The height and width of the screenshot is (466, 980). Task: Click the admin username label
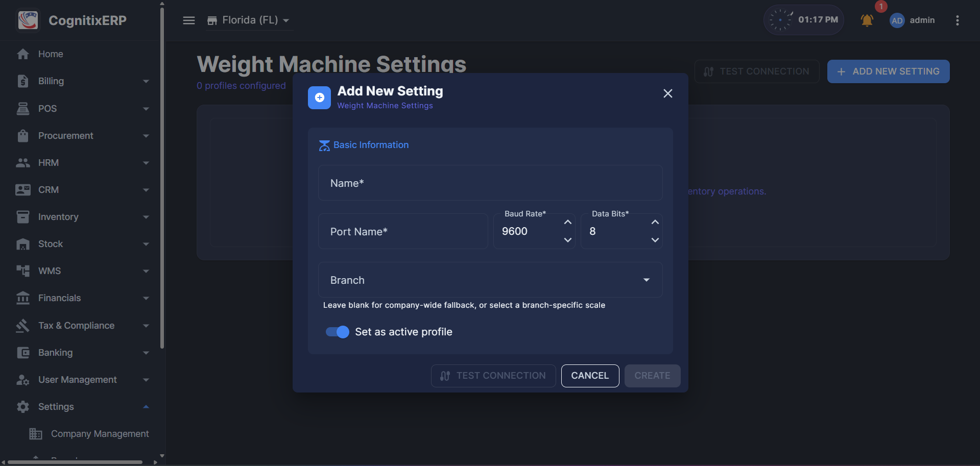[x=922, y=20]
